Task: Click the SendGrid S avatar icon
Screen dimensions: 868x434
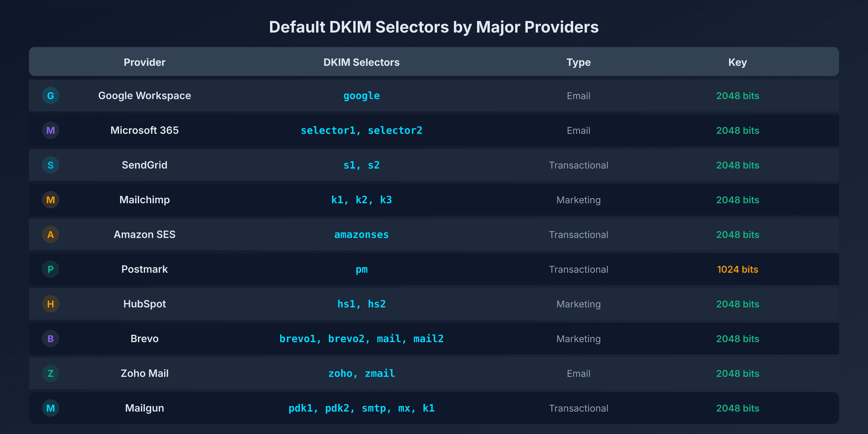Action: pyautogui.click(x=51, y=165)
